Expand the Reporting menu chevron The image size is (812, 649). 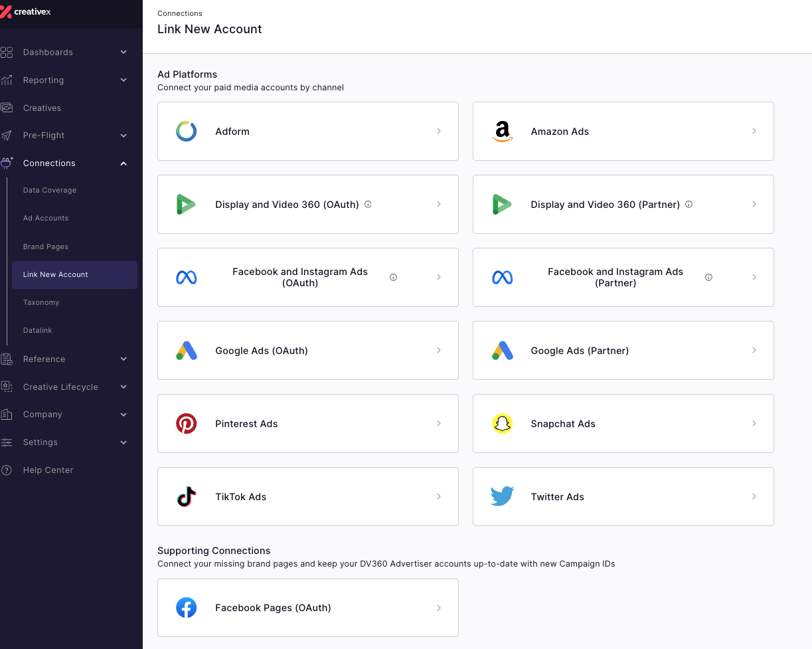point(123,80)
